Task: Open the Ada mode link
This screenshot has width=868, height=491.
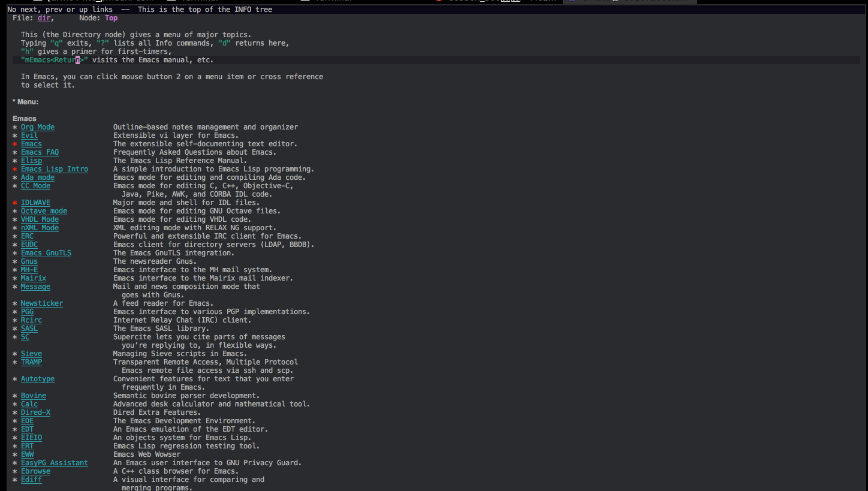Action: [x=38, y=177]
